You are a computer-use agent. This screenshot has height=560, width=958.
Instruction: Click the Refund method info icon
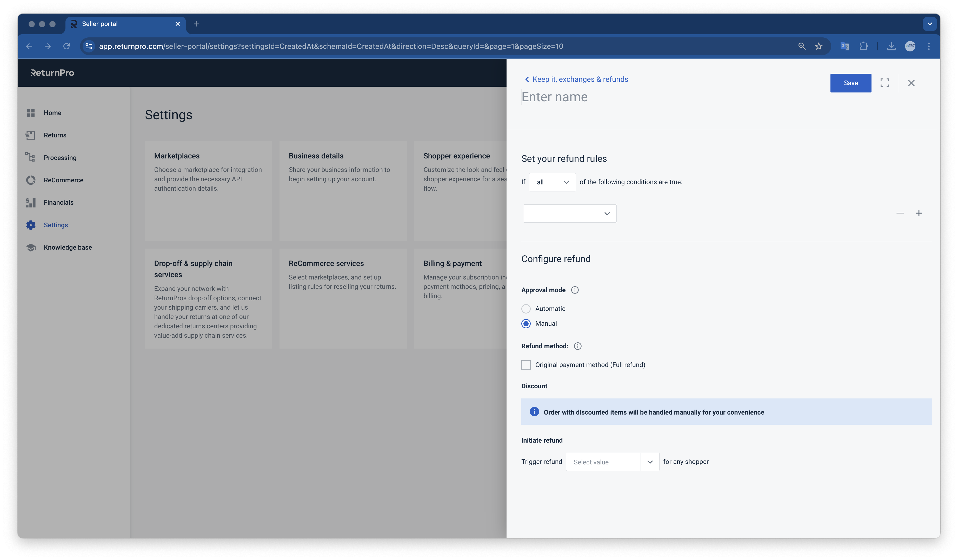pos(577,346)
